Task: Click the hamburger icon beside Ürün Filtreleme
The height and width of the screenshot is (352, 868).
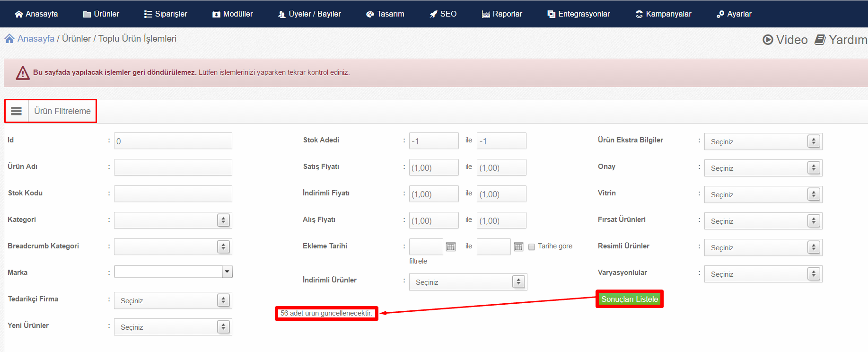Action: [17, 111]
